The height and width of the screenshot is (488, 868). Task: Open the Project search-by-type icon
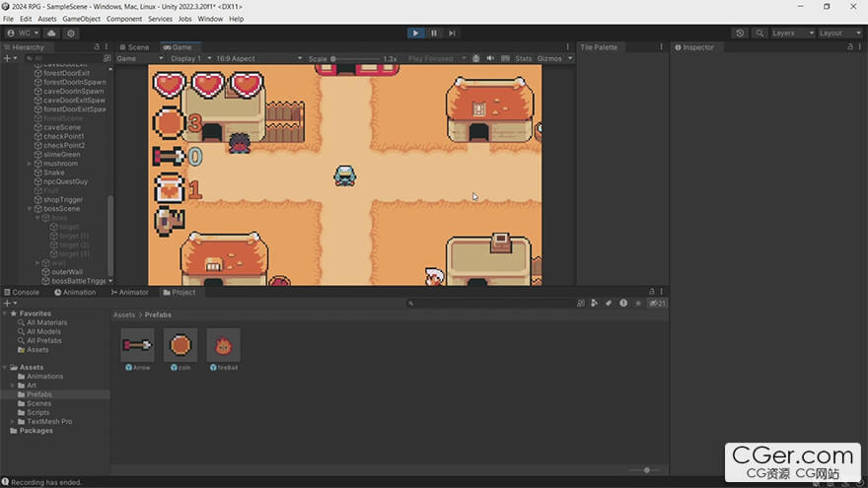pos(595,304)
